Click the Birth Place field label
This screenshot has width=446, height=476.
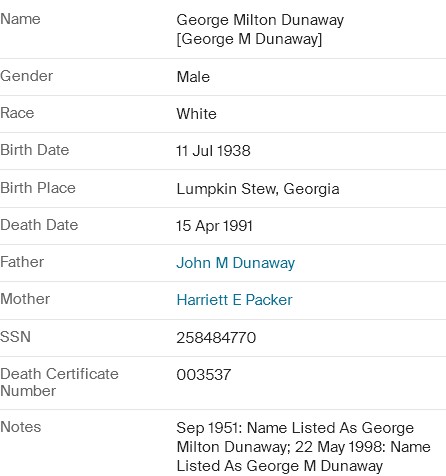pyautogui.click(x=38, y=188)
